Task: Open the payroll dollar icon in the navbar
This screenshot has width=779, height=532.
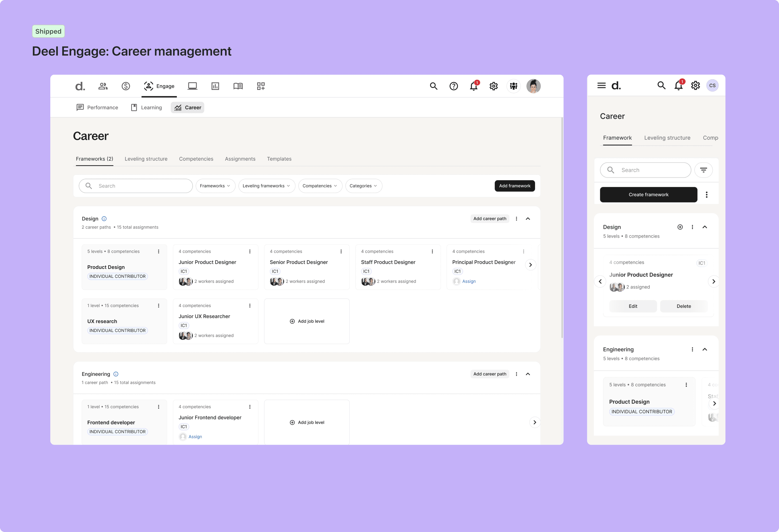Action: [x=126, y=86]
